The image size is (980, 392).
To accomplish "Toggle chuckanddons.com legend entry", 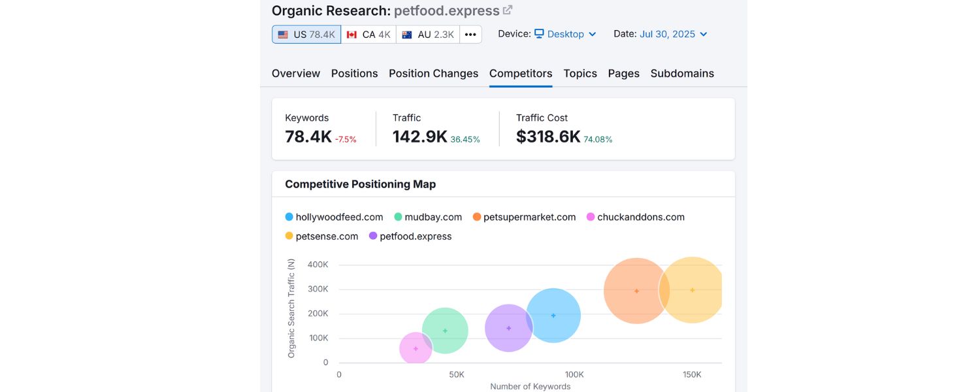I will click(635, 217).
